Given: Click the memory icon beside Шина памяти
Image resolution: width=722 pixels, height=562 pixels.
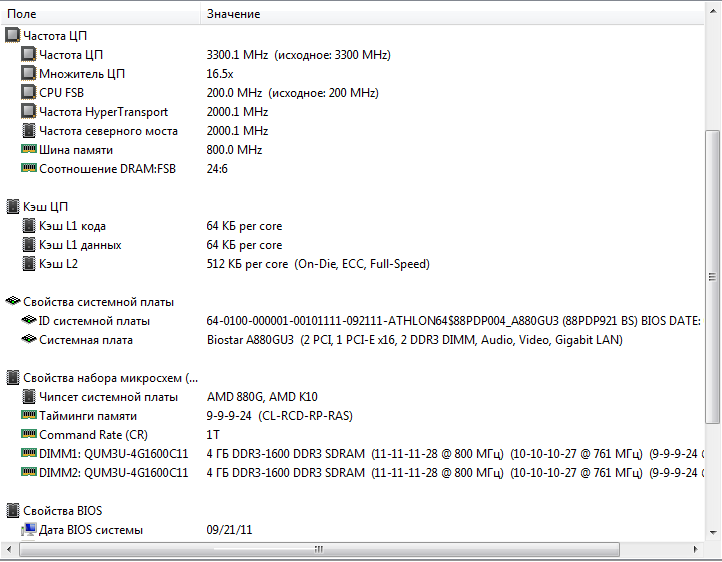Looking at the screenshot, I should (29, 150).
